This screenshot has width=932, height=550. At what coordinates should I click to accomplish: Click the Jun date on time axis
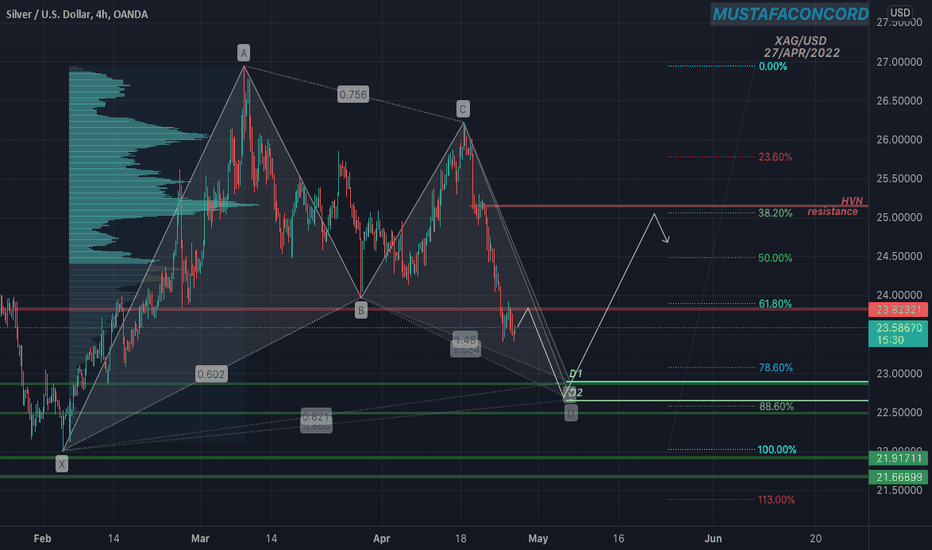713,539
